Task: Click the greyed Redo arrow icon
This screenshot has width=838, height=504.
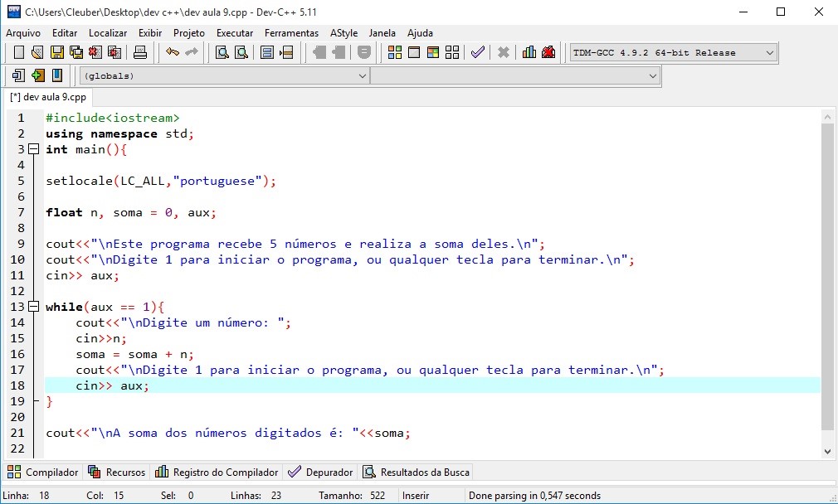Action: 192,52
